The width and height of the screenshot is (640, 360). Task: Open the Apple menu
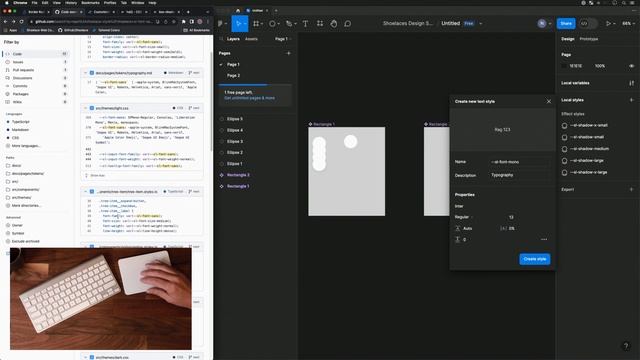tap(6, 3)
